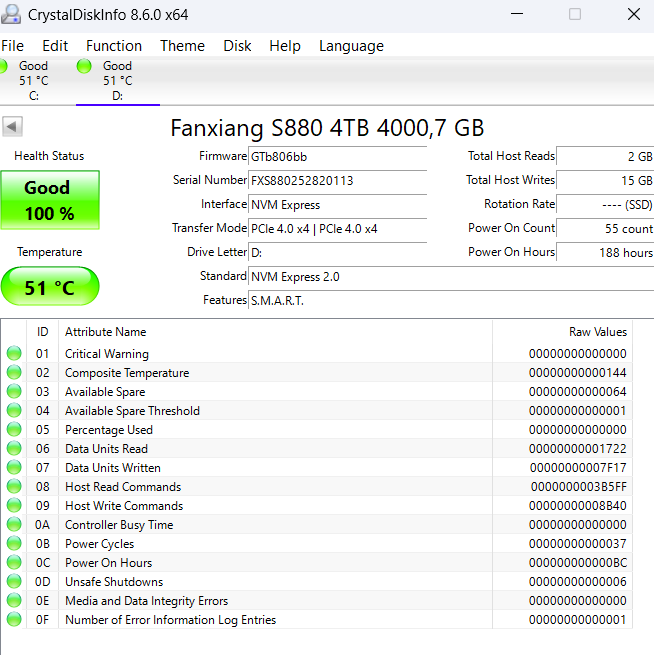Select the C: drive tab

(33, 81)
